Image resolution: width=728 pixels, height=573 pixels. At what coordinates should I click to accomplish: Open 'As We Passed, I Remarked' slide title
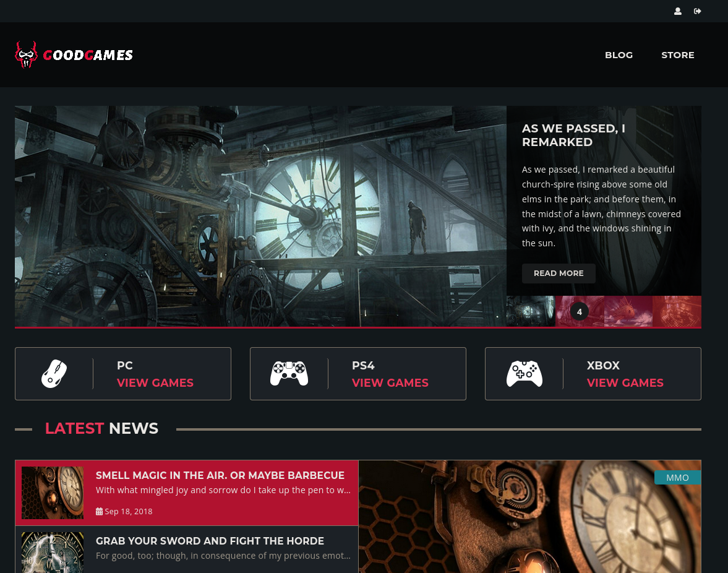(573, 135)
